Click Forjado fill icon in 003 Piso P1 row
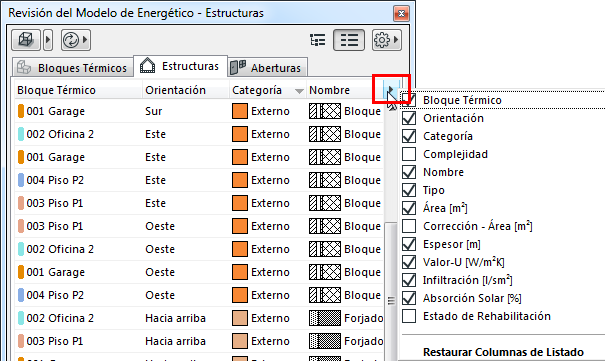 tap(325, 341)
